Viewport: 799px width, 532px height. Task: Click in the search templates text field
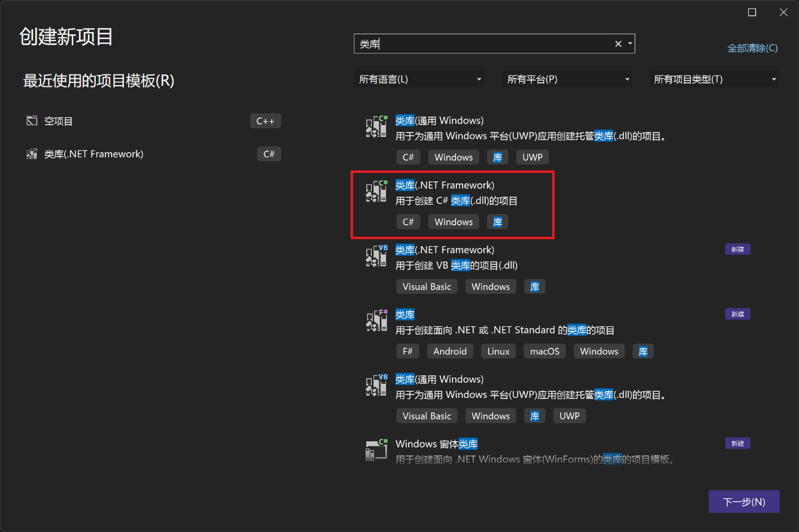(485, 44)
